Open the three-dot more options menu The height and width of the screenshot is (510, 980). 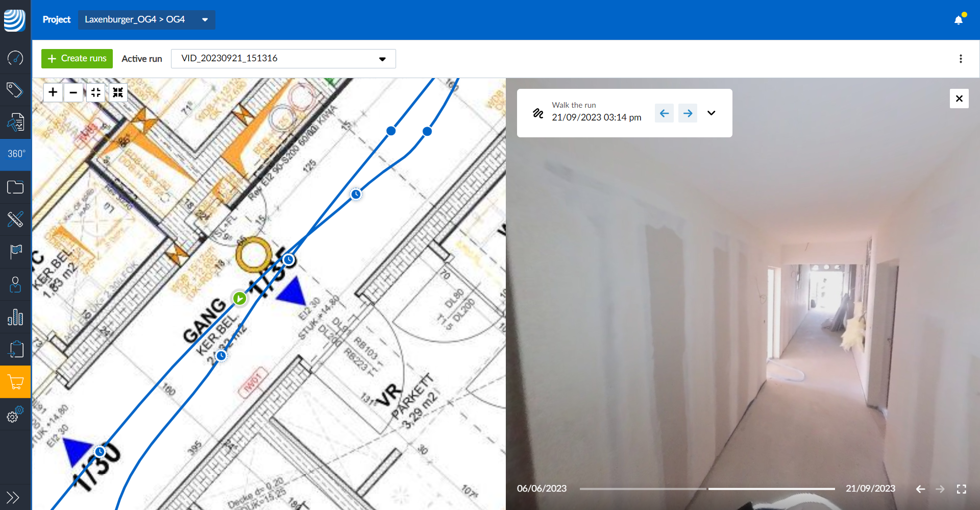(x=961, y=59)
